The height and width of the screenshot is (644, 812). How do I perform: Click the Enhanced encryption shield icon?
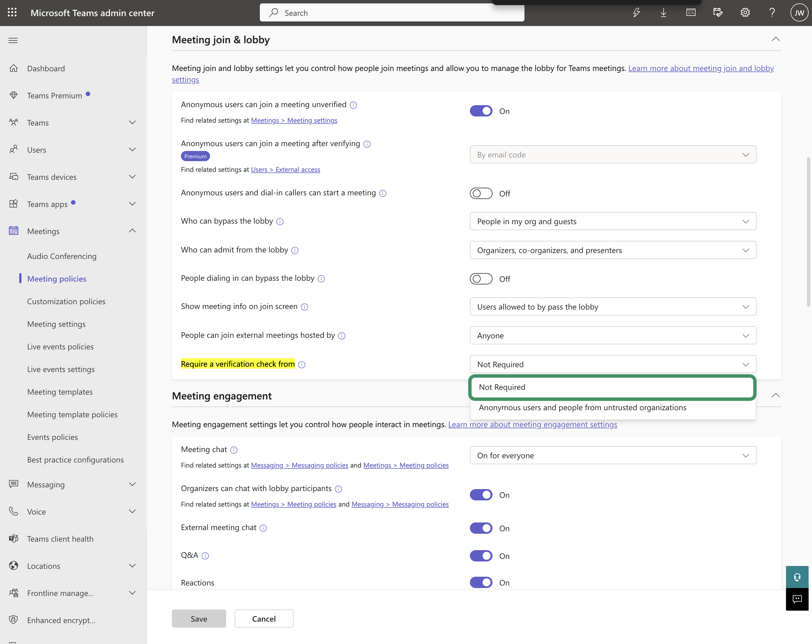14,620
